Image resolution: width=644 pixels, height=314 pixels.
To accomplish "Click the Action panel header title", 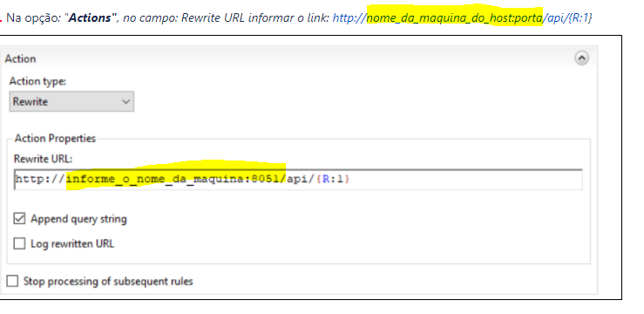I will tap(20, 58).
